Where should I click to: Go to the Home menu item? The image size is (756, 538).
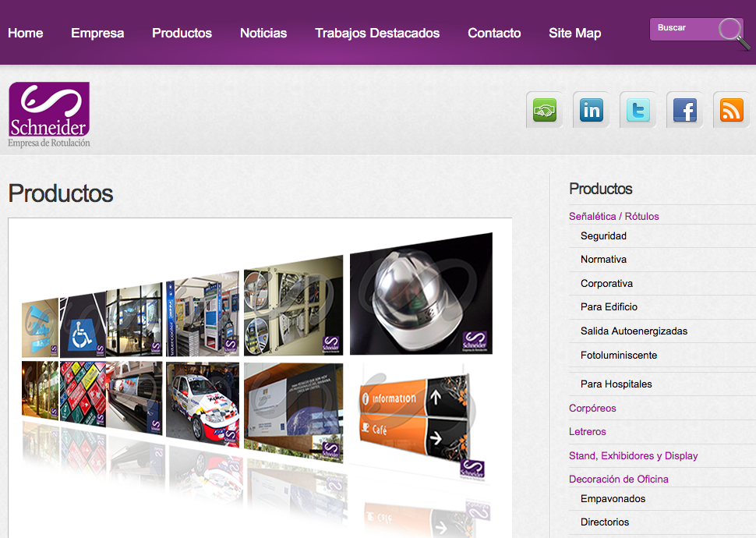26,33
